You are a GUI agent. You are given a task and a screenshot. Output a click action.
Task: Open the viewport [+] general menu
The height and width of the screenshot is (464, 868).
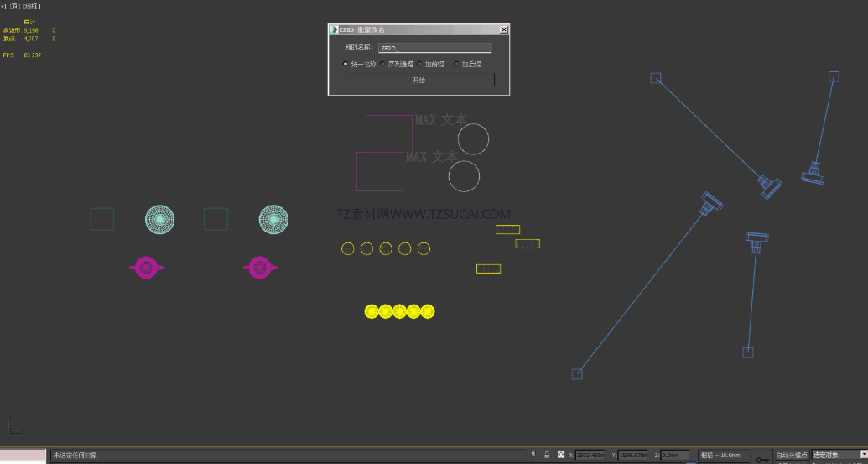coord(3,6)
